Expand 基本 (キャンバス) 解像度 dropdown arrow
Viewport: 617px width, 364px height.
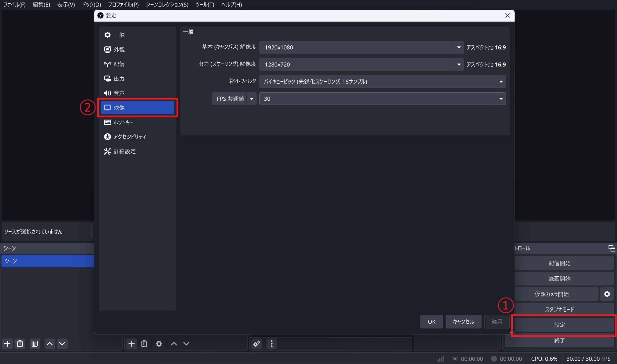click(459, 47)
